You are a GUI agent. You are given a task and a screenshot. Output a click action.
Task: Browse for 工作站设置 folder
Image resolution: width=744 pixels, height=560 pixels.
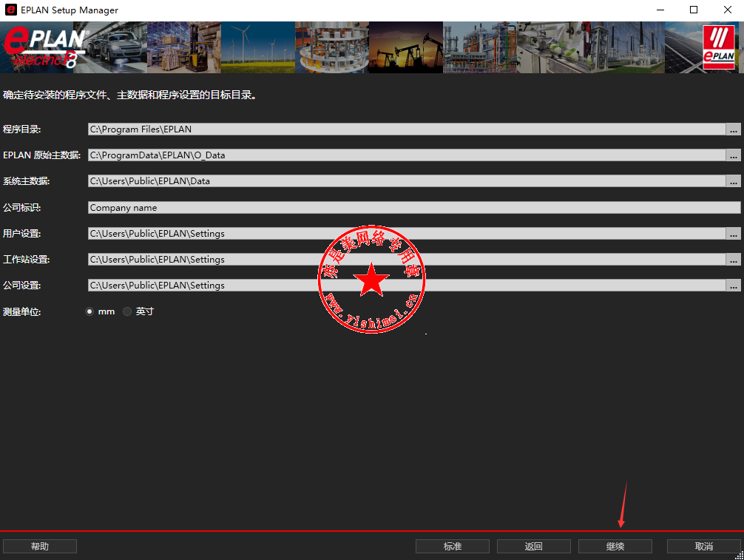[734, 260]
